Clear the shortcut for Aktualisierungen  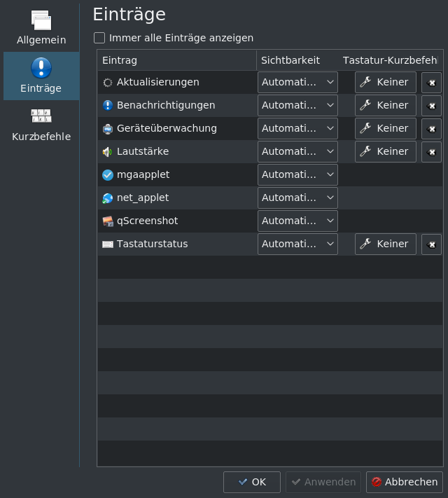coord(431,83)
